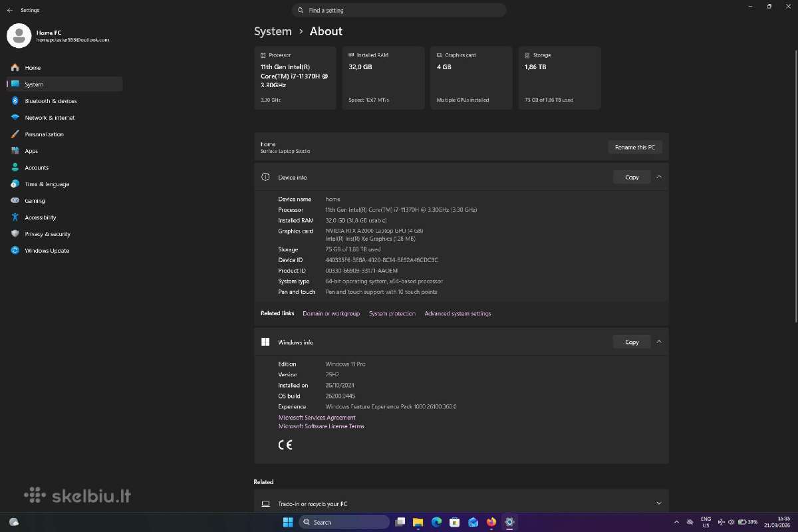Collapse the Device info section

(659, 177)
